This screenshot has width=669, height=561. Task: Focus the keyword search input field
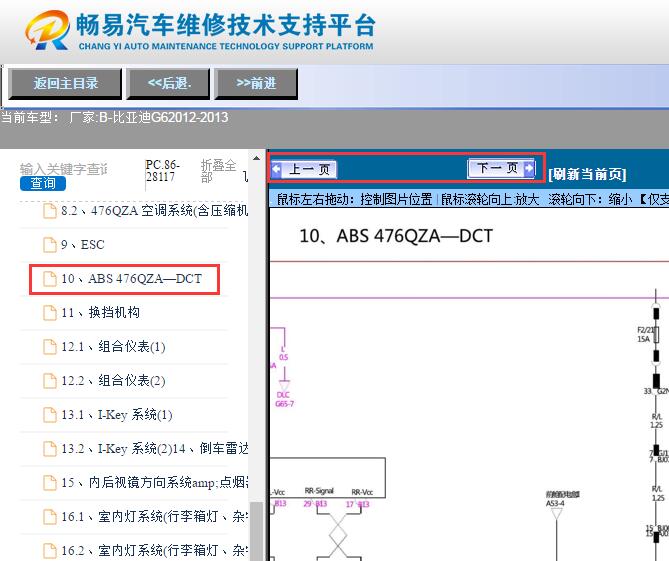64,169
